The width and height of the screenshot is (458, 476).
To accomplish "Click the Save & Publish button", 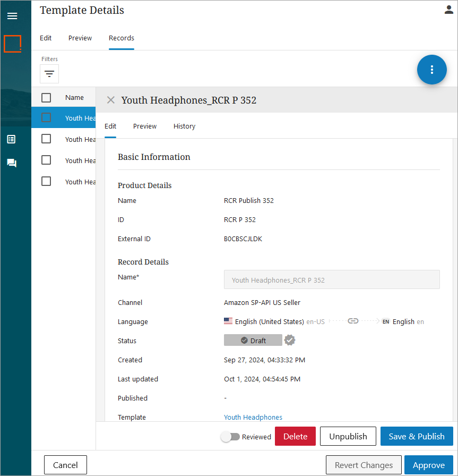I will (x=416, y=437).
